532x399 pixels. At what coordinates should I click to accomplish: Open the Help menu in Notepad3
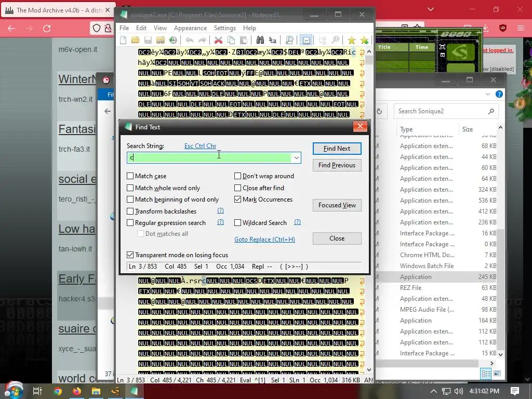click(x=249, y=28)
